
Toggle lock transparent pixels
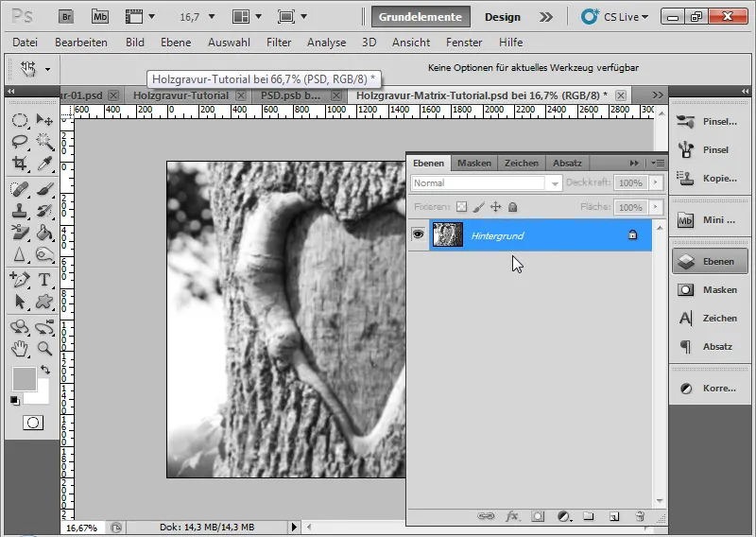(x=461, y=207)
